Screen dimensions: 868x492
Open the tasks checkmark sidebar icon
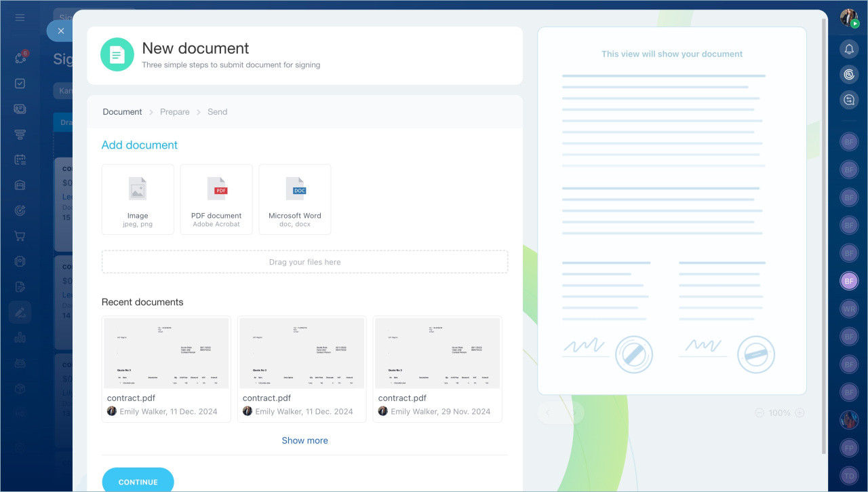point(20,83)
